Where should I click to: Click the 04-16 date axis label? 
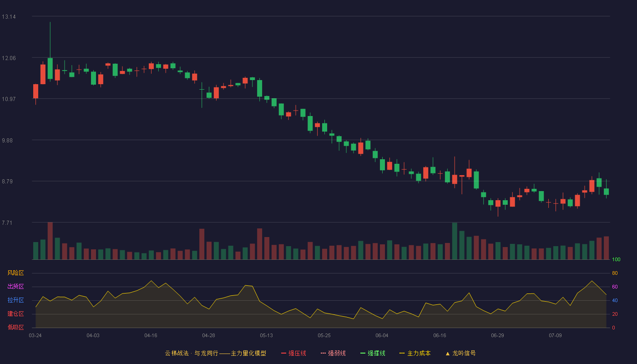point(151,335)
